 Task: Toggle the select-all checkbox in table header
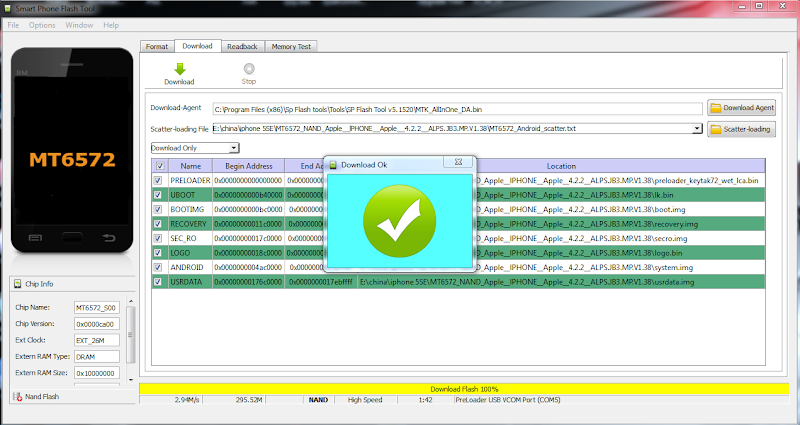[160, 166]
